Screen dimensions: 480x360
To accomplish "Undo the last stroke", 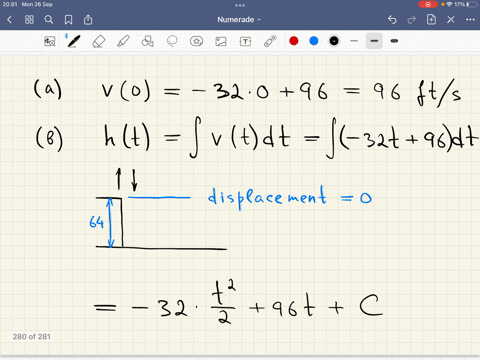I will pyautogui.click(x=392, y=20).
